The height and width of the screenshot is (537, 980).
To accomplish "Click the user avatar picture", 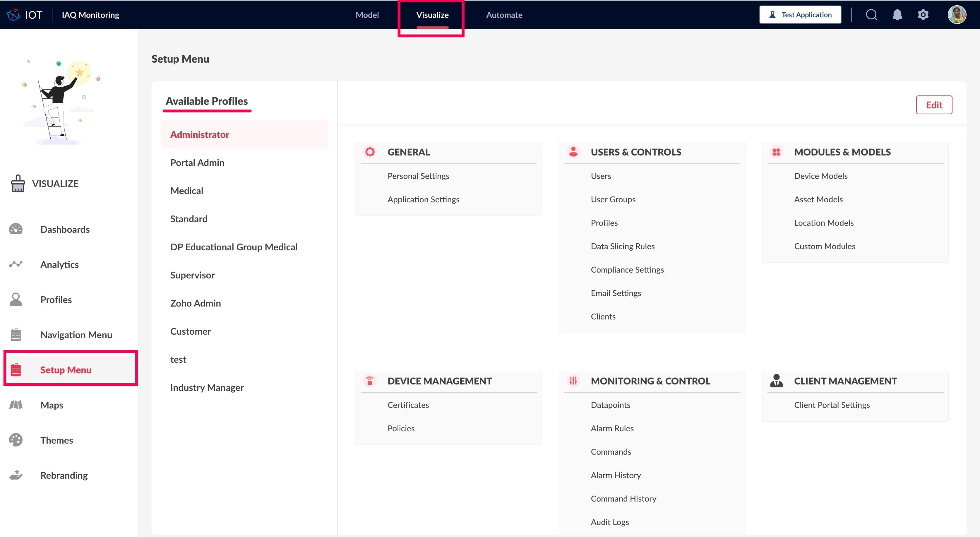I will (956, 15).
